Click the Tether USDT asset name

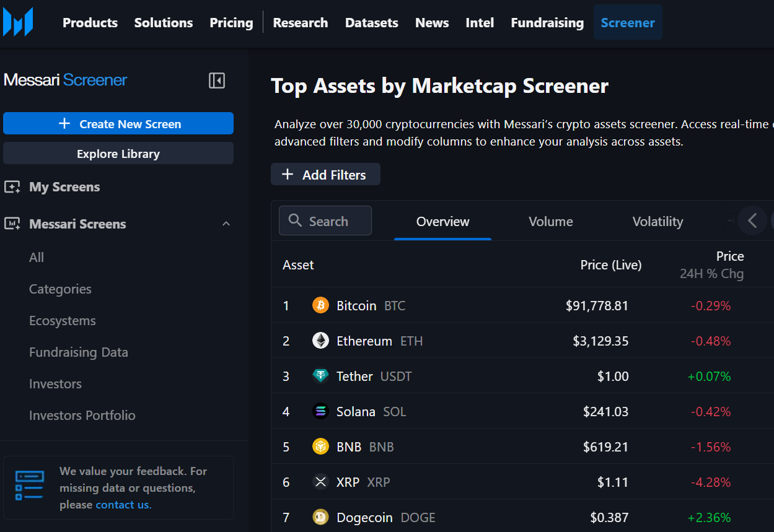coord(374,376)
